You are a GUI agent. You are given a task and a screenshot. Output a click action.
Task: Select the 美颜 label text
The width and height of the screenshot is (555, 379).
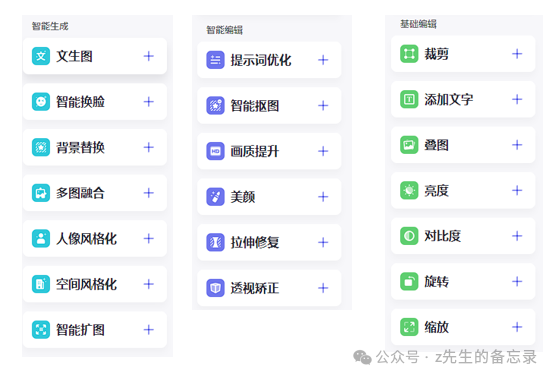click(243, 197)
